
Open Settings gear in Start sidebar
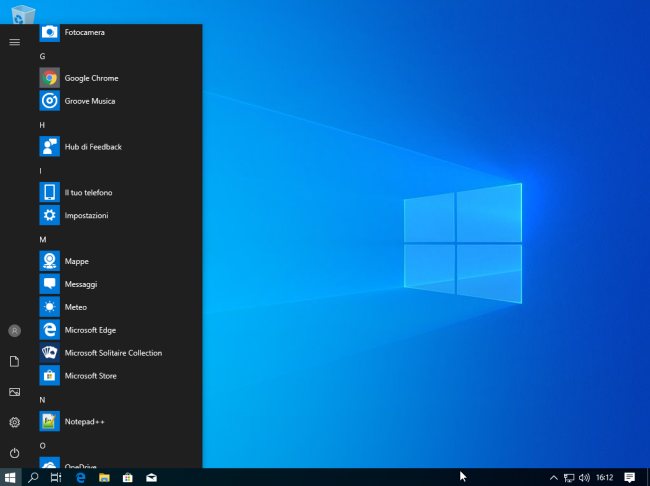click(14, 423)
